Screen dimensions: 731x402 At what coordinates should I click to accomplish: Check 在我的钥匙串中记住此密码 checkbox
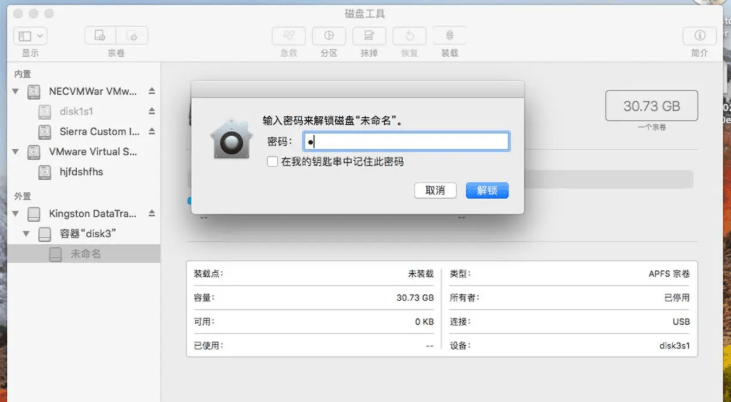[x=272, y=162]
